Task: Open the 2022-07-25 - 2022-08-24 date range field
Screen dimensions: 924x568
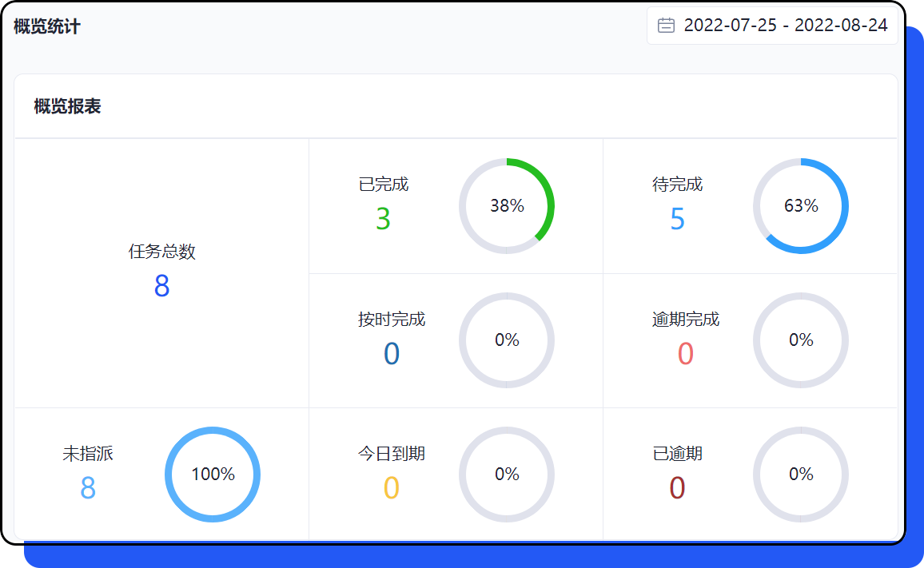Action: [x=785, y=26]
